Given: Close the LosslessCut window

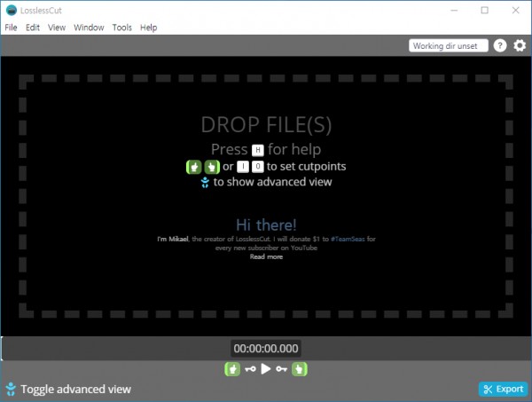Looking at the screenshot, I should (516, 10).
